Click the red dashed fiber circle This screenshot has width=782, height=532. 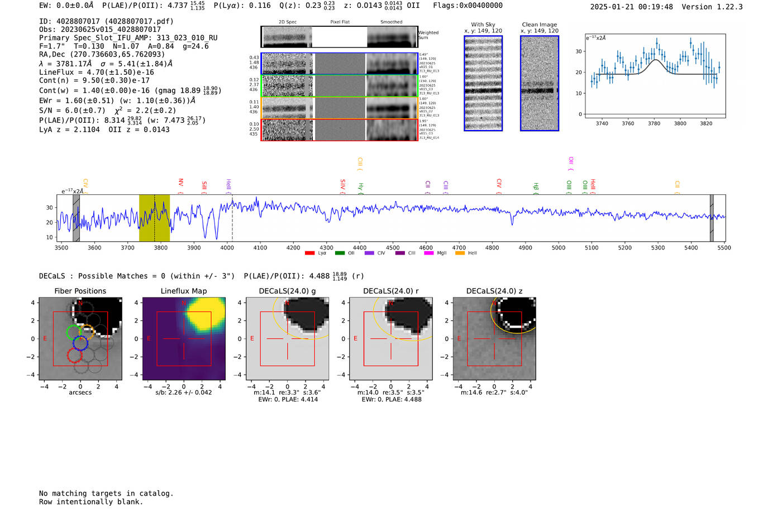coord(74,355)
